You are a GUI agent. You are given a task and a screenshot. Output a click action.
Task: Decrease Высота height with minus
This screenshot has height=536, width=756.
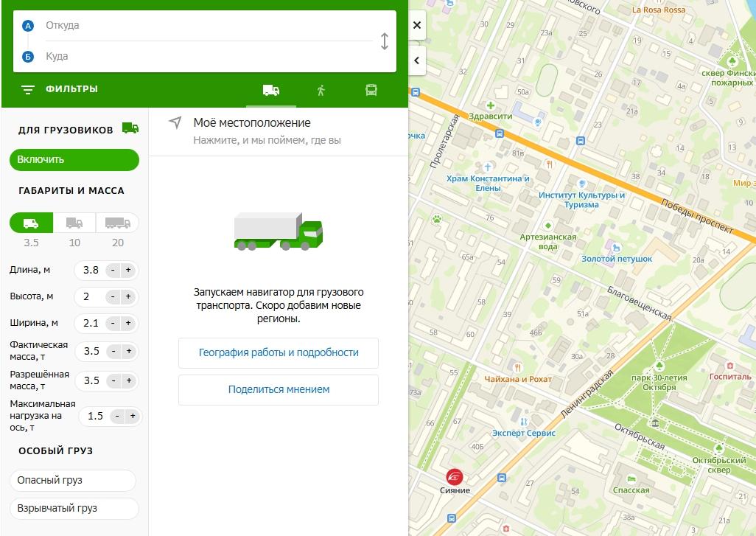(x=113, y=297)
